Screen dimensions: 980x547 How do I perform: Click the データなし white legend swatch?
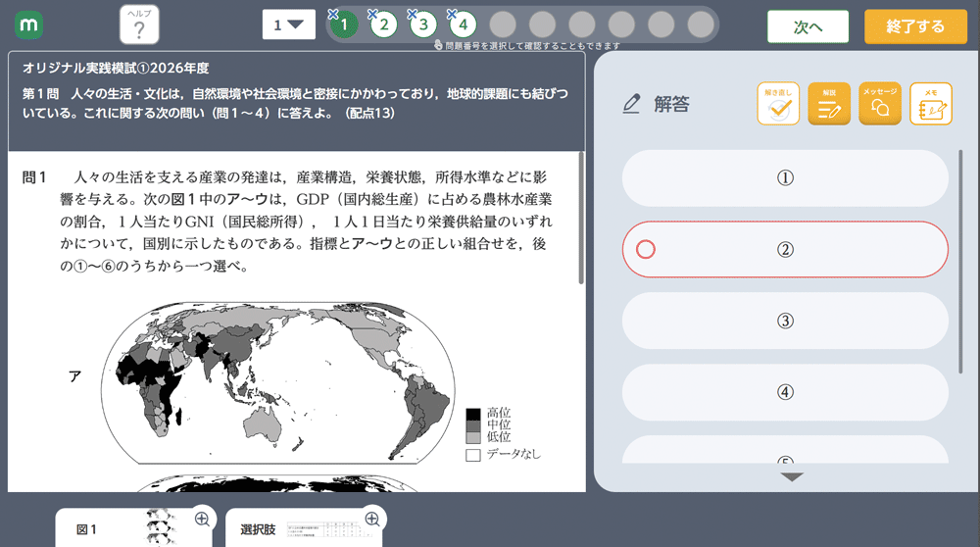point(473,455)
